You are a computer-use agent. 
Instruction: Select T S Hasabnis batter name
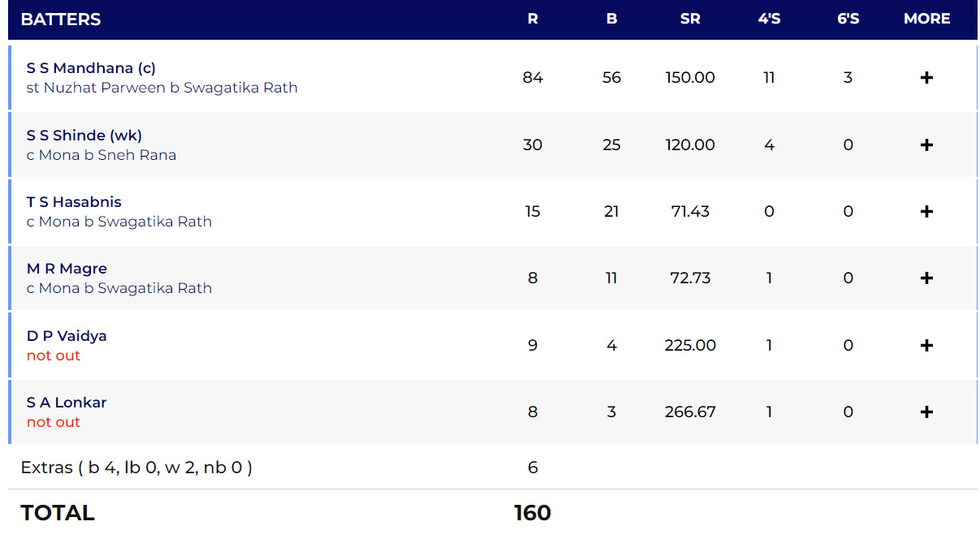pyautogui.click(x=74, y=202)
